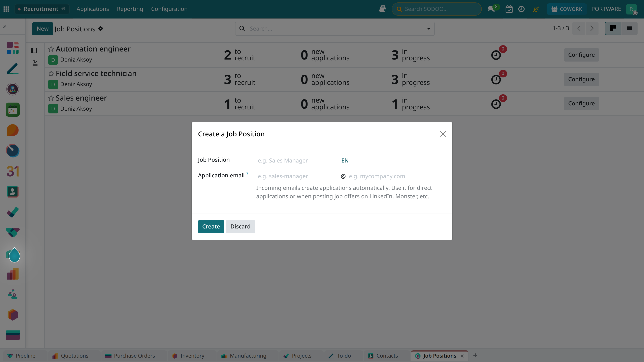Click the activity clock for Automation engineer

tap(496, 55)
